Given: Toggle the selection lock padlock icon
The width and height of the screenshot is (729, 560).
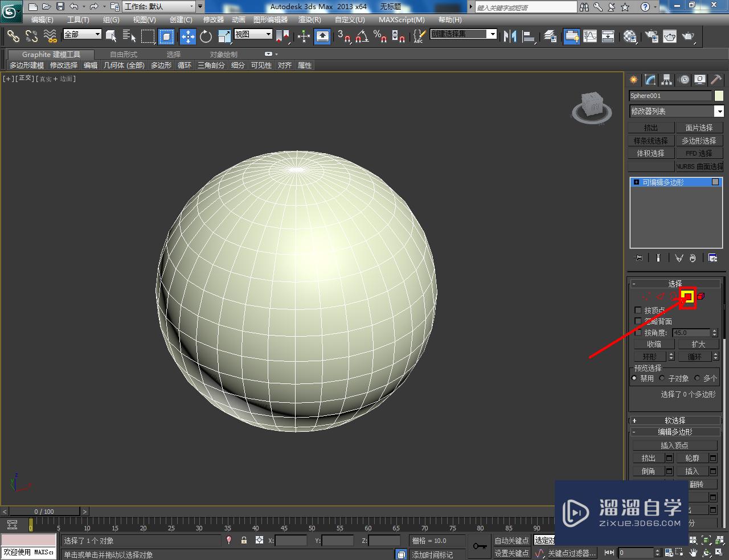Looking at the screenshot, I should [x=244, y=540].
